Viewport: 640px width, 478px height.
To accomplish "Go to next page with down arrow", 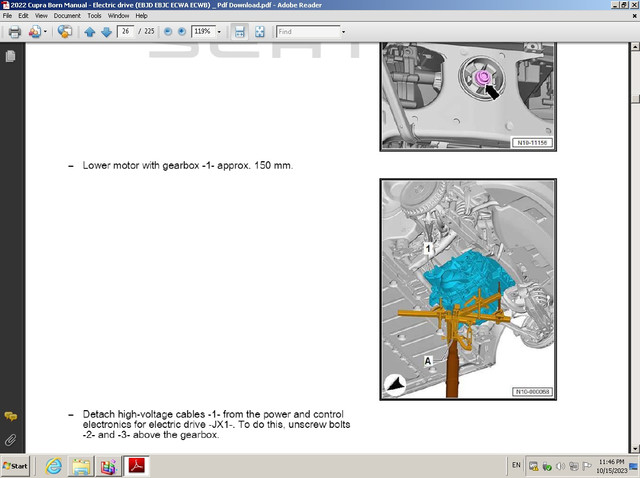I will (x=107, y=32).
